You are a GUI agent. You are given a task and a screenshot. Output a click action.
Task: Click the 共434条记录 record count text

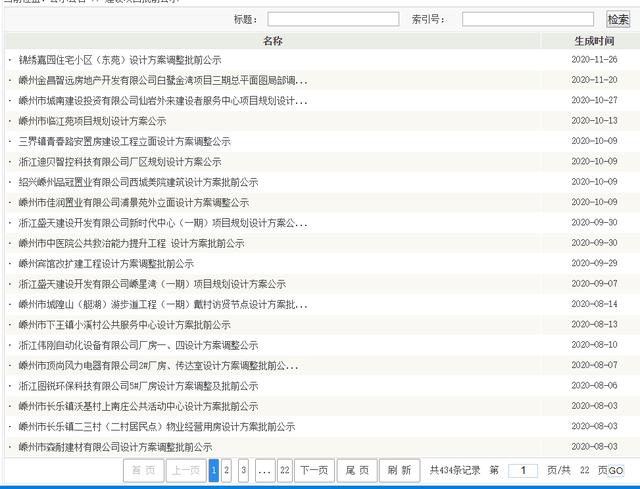[455, 470]
